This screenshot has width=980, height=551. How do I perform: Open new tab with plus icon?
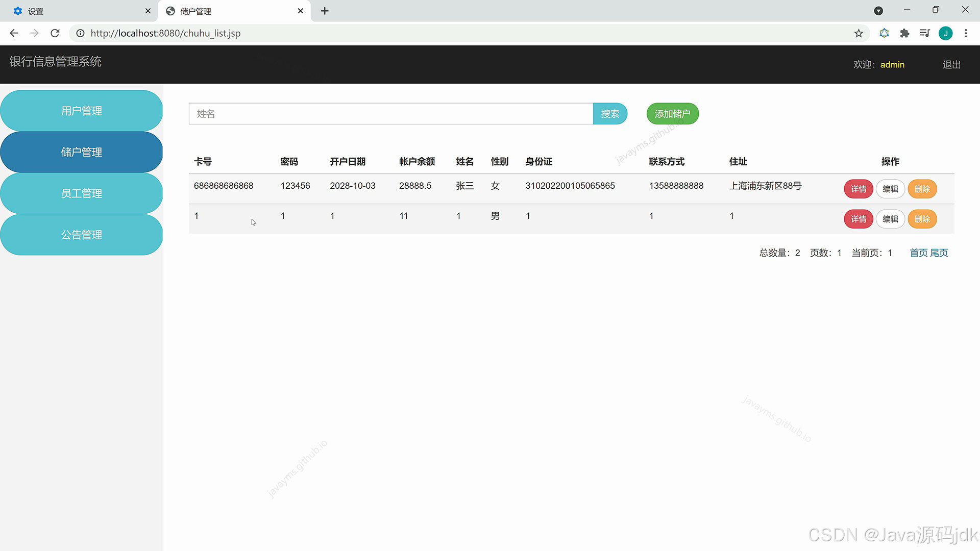click(x=325, y=11)
